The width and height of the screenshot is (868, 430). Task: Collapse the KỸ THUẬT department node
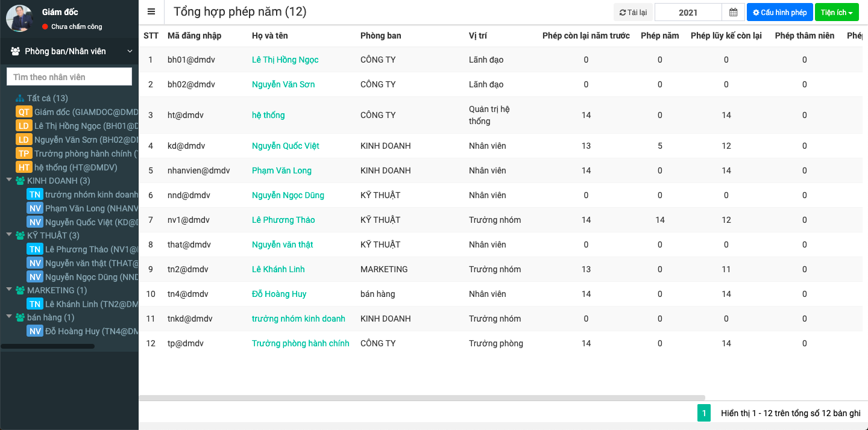[x=9, y=235]
